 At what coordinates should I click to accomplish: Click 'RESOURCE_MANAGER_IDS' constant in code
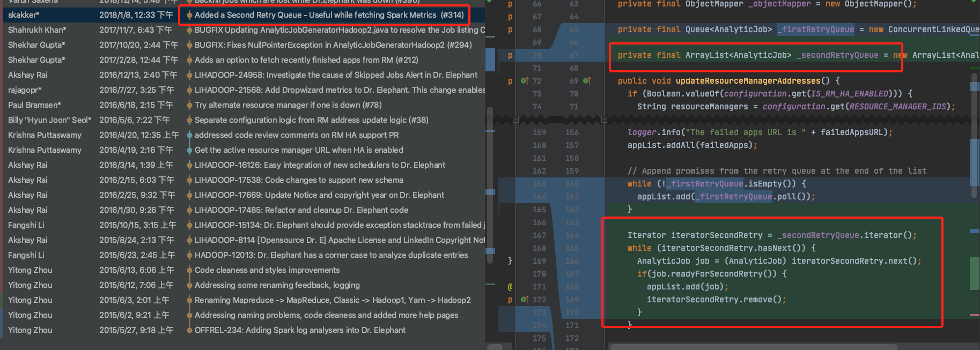click(897, 107)
